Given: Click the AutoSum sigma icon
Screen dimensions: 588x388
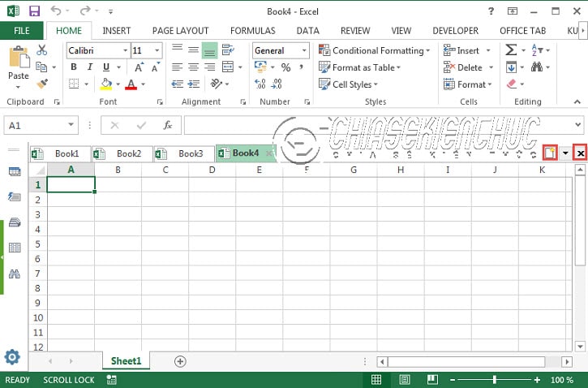Looking at the screenshot, I should [511, 50].
